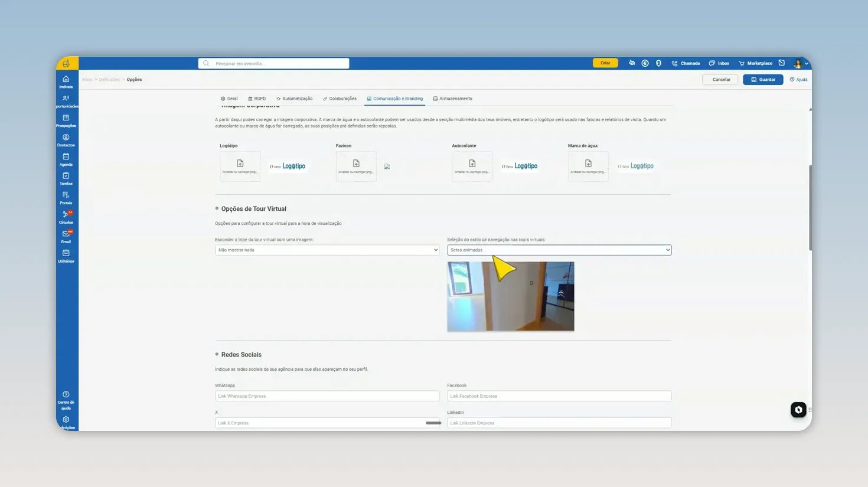The image size is (868, 487).
Task: Click the Marca de água upload area
Action: tap(588, 166)
